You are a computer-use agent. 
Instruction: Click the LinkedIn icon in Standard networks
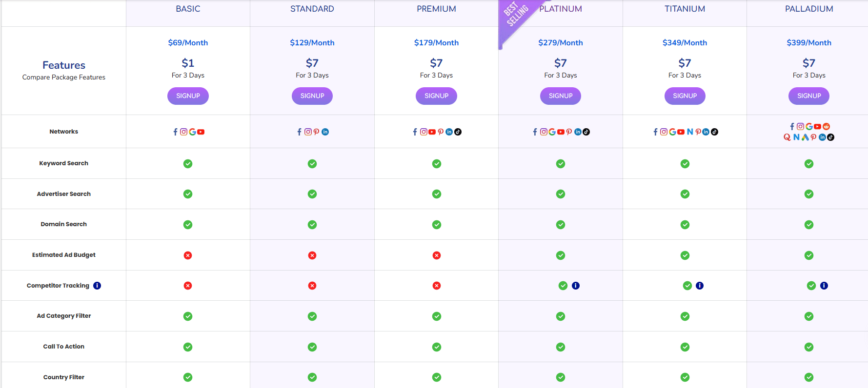pos(325,132)
